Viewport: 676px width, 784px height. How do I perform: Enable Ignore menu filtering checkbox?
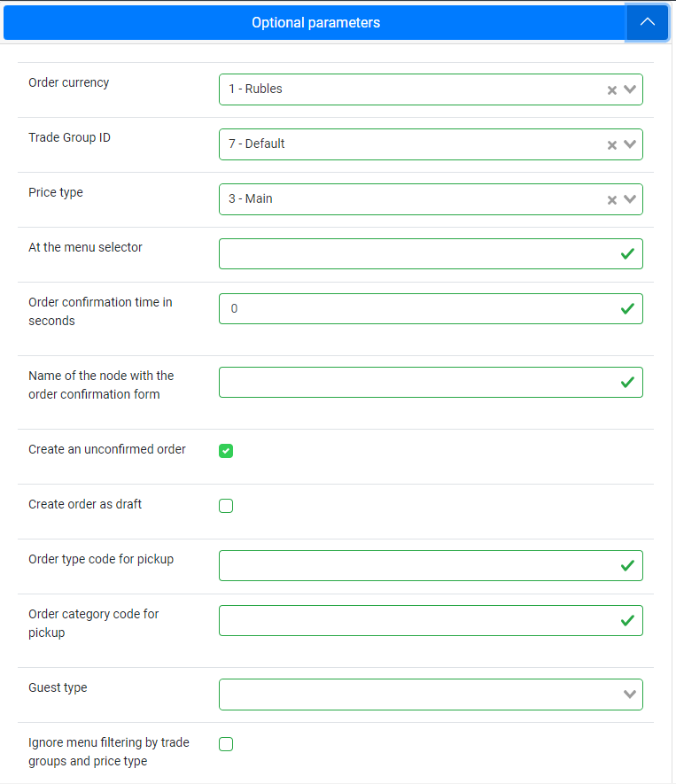click(x=226, y=744)
